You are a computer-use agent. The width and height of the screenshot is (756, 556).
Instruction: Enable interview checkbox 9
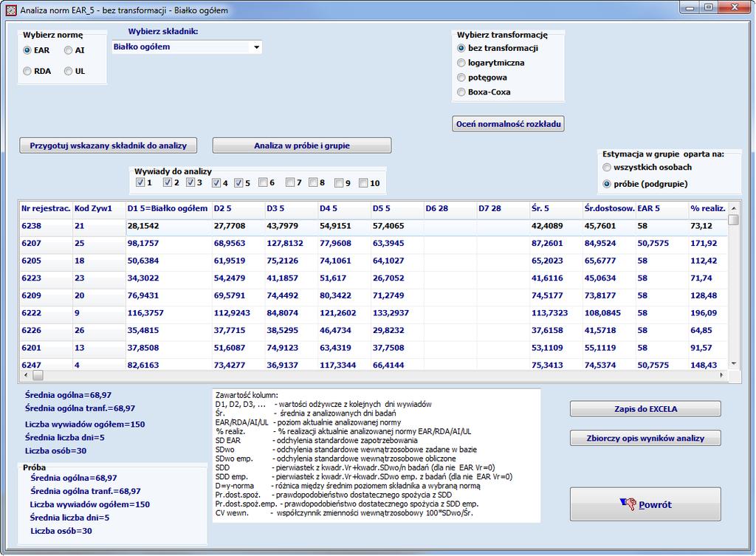tap(339, 183)
